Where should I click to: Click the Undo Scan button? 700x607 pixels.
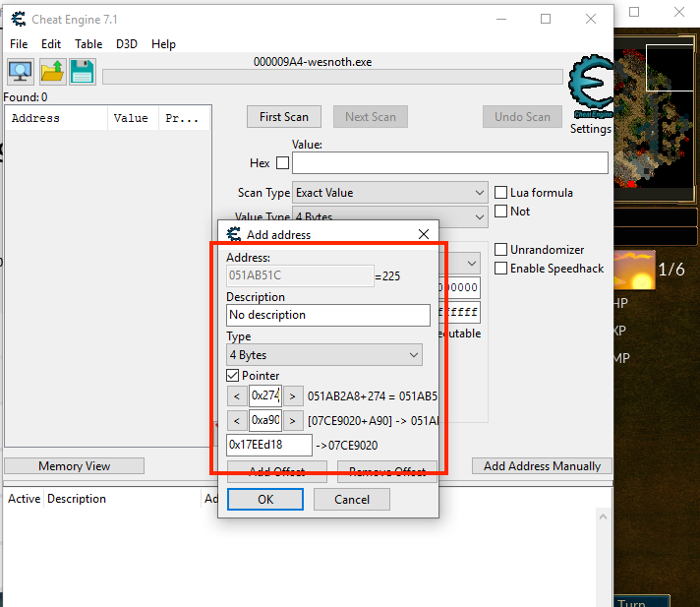[522, 116]
